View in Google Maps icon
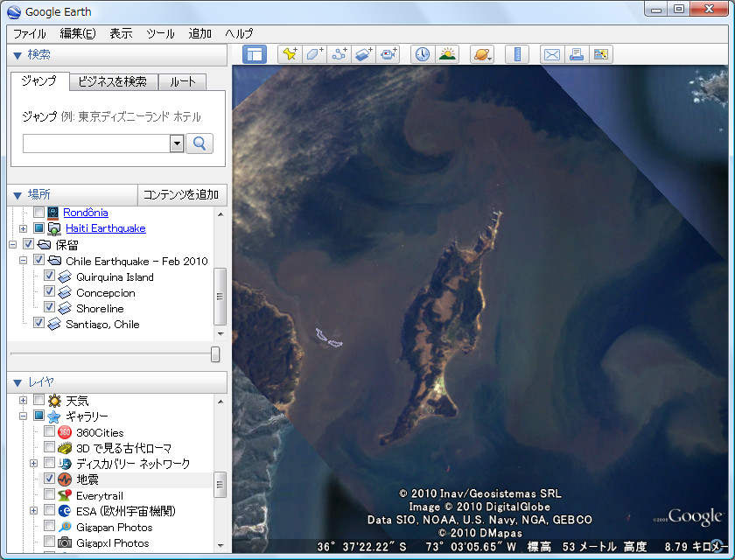The width and height of the screenshot is (735, 560). [601, 54]
